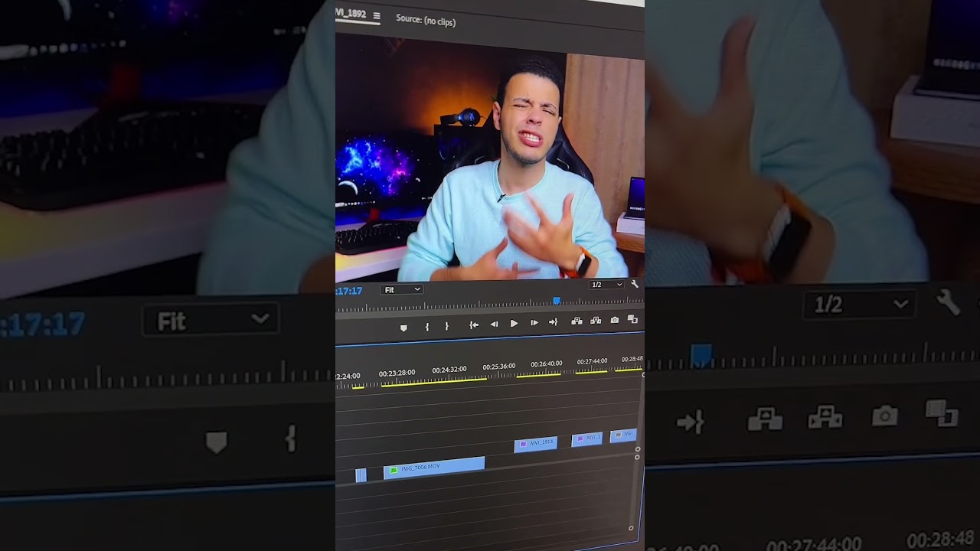This screenshot has height=551, width=980.
Task: Open the wrench settings icon
Action: [634, 284]
